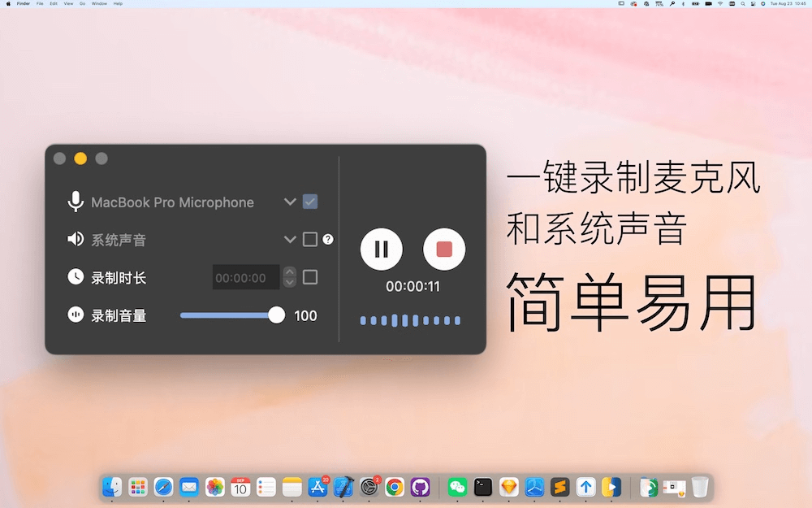Pause the current recording
Screen dimensions: 812x508
(x=381, y=249)
